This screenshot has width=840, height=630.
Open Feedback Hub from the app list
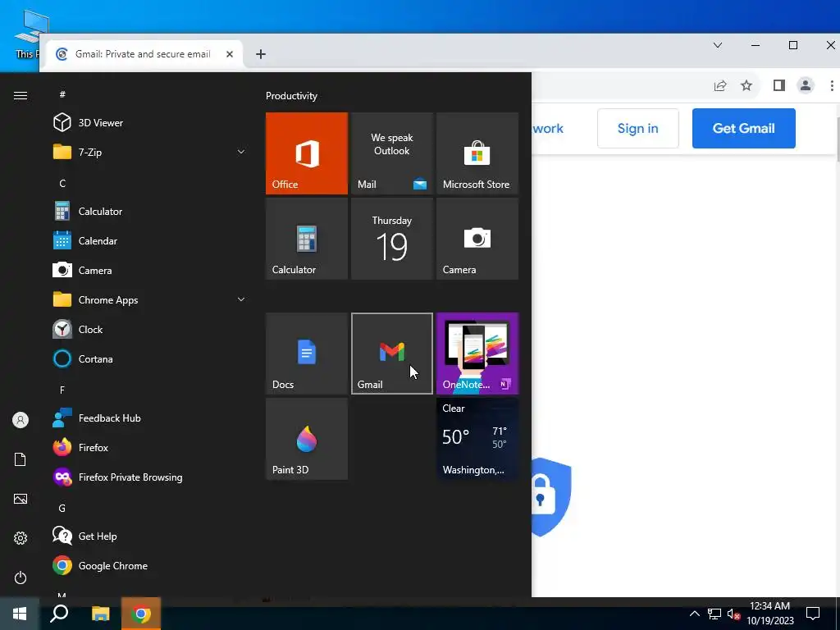[150, 418]
